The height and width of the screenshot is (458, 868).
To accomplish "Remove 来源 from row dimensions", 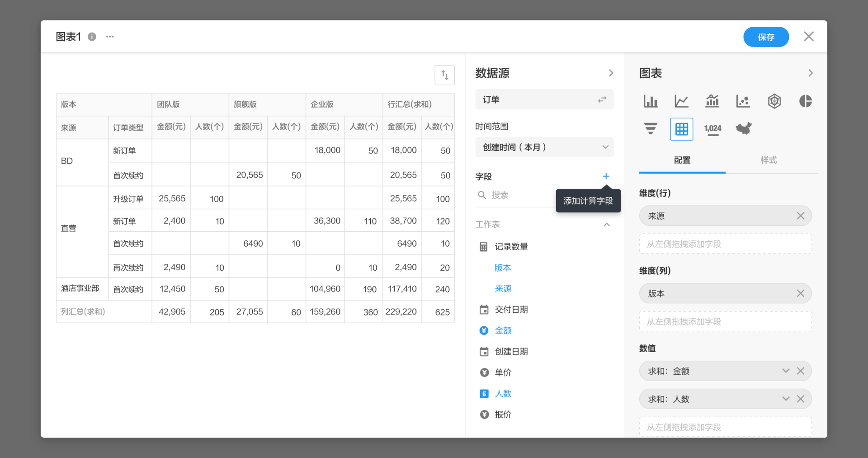I will 800,216.
